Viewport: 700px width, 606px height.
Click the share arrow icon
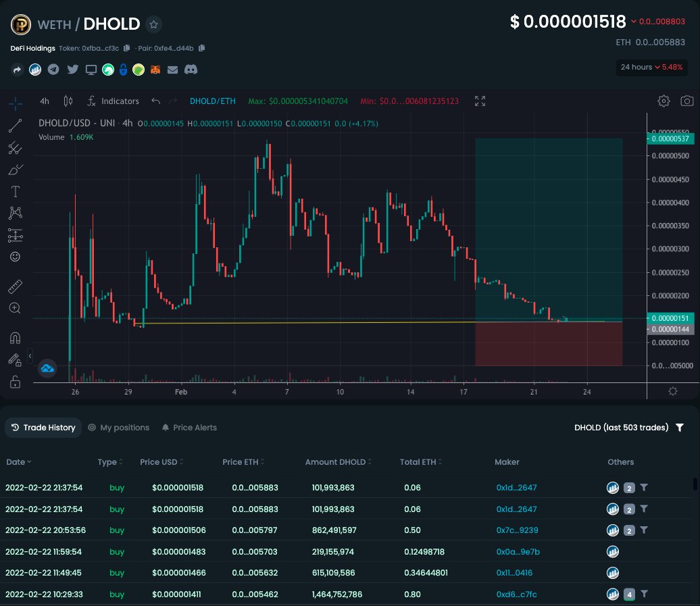(x=17, y=70)
